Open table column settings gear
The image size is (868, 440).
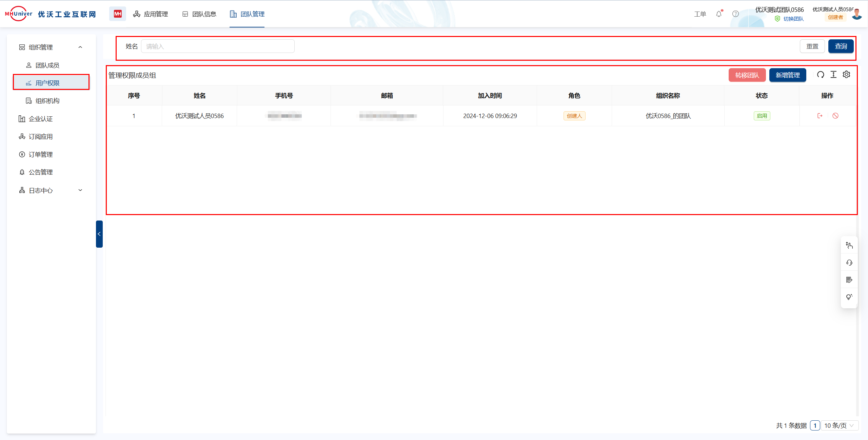point(846,75)
